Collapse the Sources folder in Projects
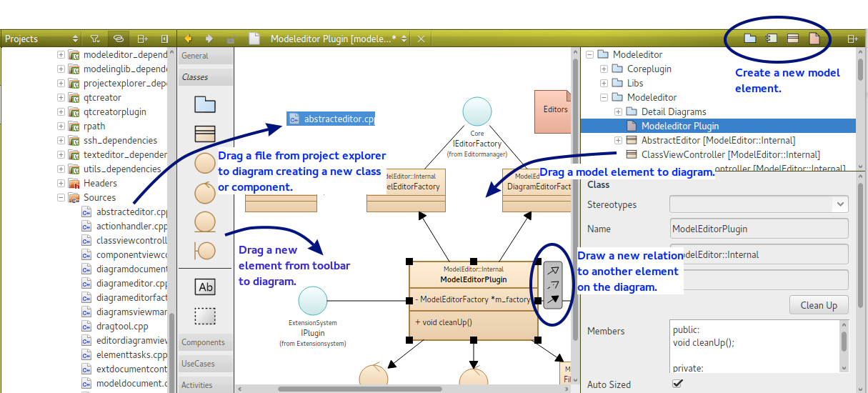The height and width of the screenshot is (393, 868). 61,197
